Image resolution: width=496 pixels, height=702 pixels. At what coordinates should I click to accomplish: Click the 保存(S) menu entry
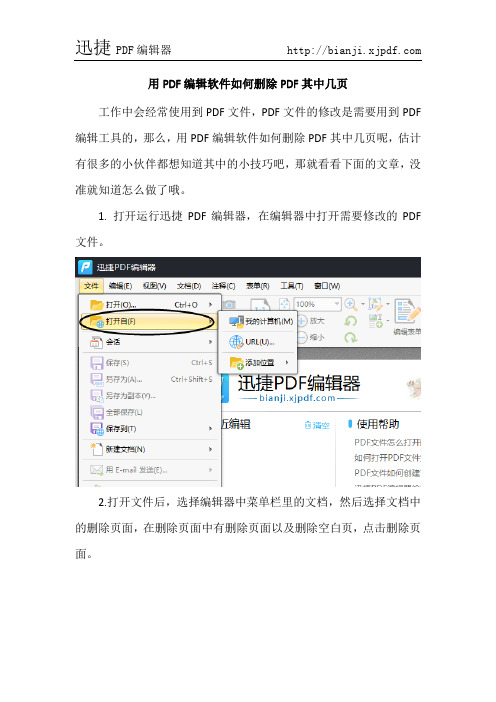(150, 363)
